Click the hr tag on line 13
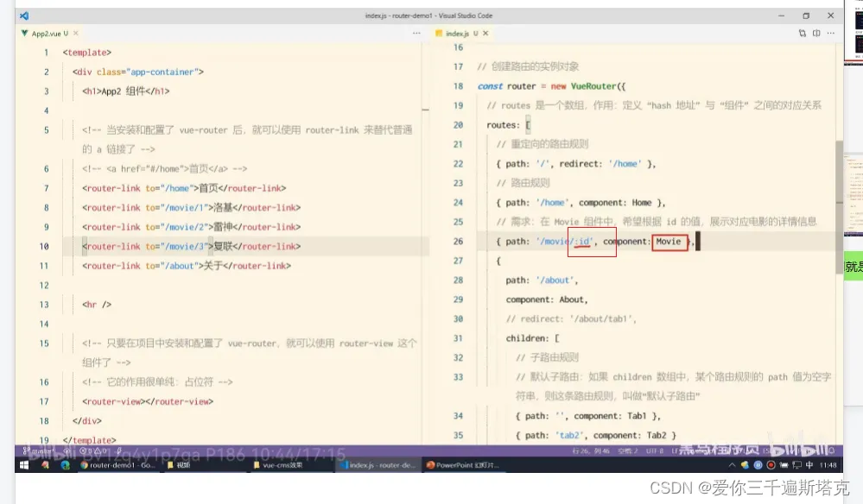This screenshot has width=863, height=504. (x=96, y=305)
